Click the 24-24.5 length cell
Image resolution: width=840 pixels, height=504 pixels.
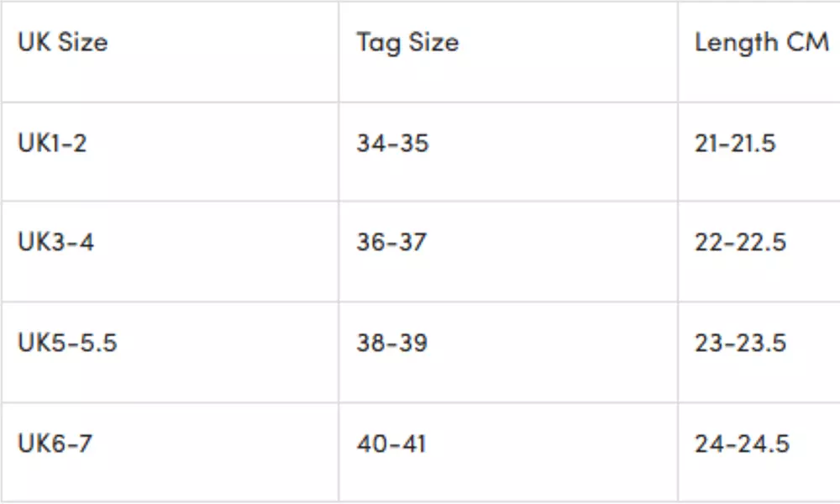[742, 444]
